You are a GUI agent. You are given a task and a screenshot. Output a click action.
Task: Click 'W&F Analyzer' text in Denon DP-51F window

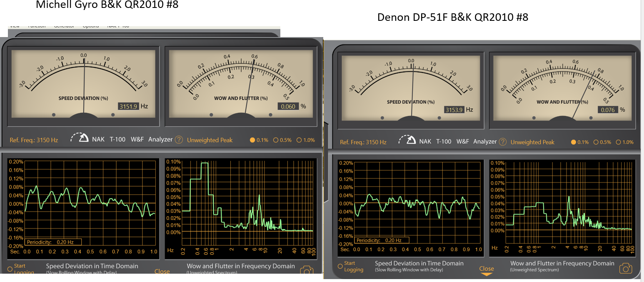(x=477, y=141)
